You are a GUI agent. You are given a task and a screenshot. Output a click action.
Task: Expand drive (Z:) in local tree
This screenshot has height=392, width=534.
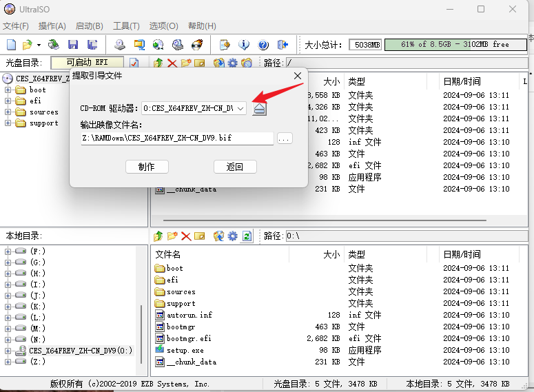(8, 362)
